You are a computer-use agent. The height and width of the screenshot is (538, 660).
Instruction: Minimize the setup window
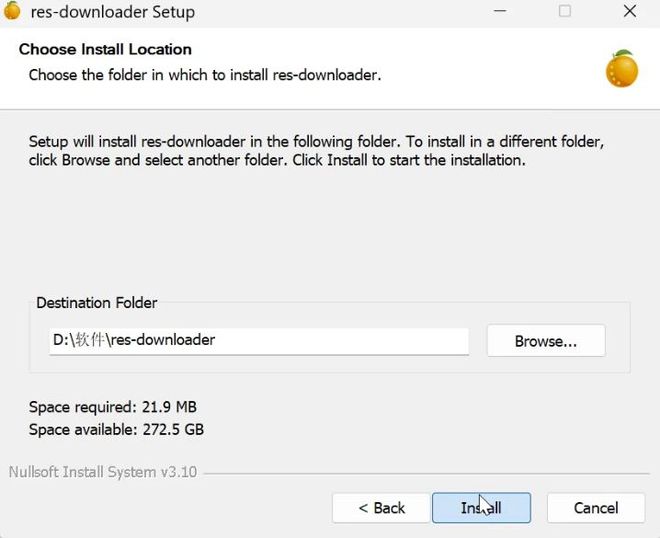(500, 11)
